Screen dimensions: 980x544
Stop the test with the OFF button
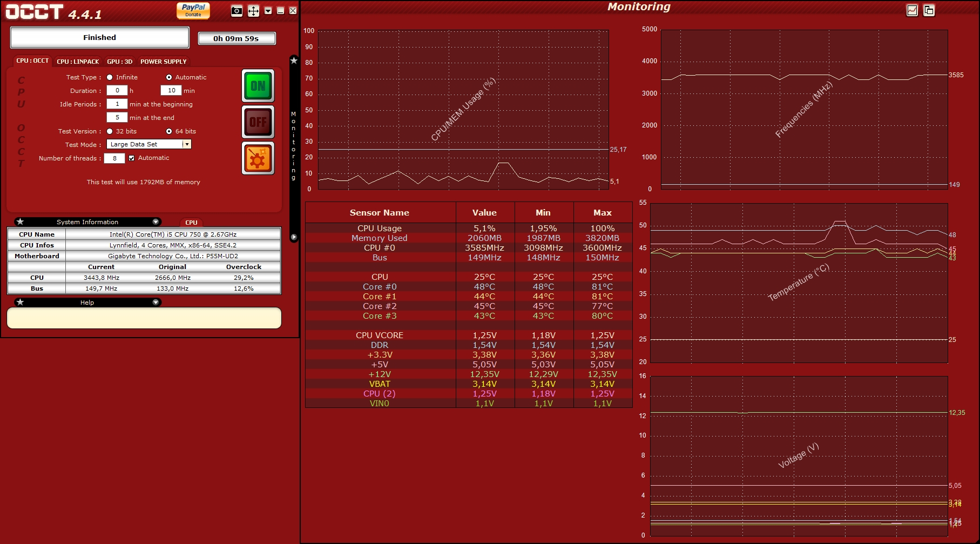pos(258,122)
